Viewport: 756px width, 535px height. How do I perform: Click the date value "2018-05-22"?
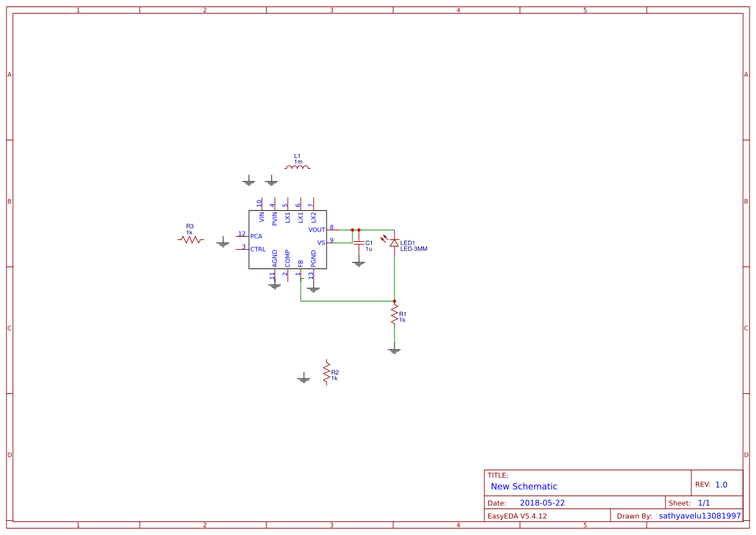543,503
